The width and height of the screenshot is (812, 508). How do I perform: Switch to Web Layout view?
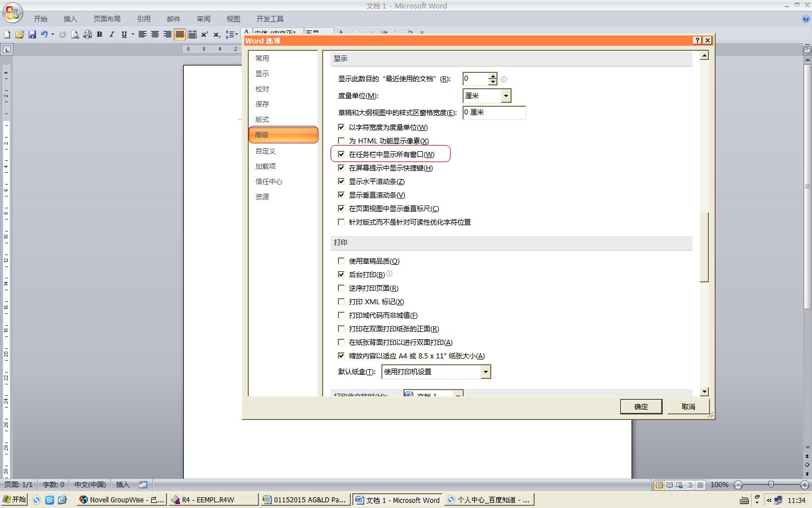coord(679,485)
